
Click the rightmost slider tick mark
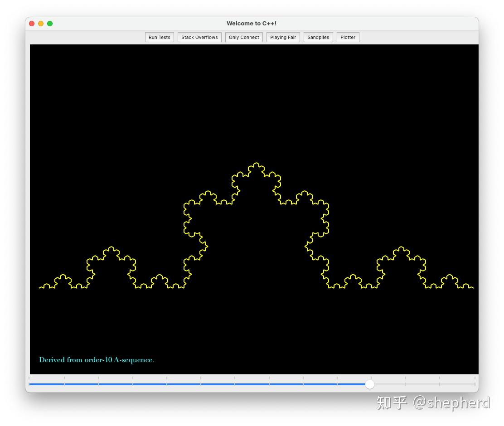(x=474, y=378)
